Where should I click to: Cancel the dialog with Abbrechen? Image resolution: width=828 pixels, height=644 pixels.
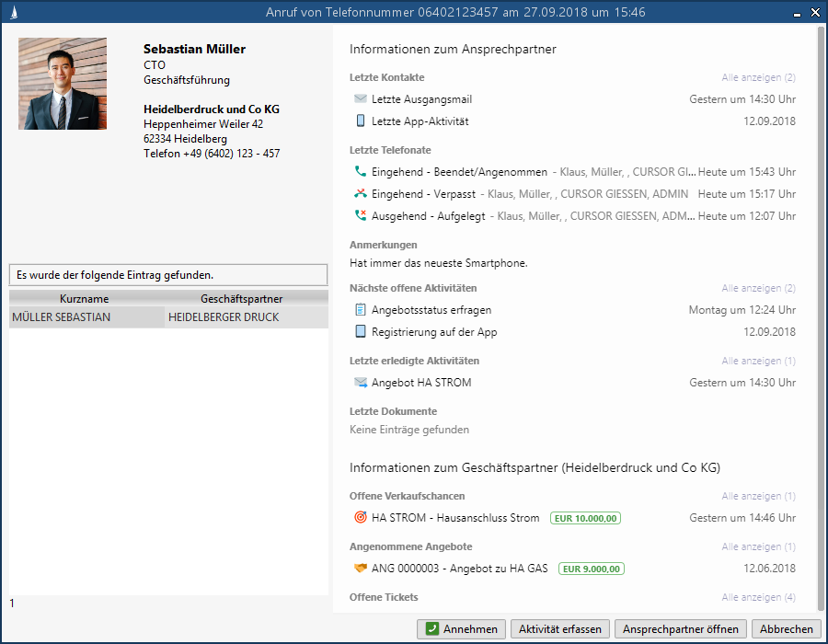point(785,629)
